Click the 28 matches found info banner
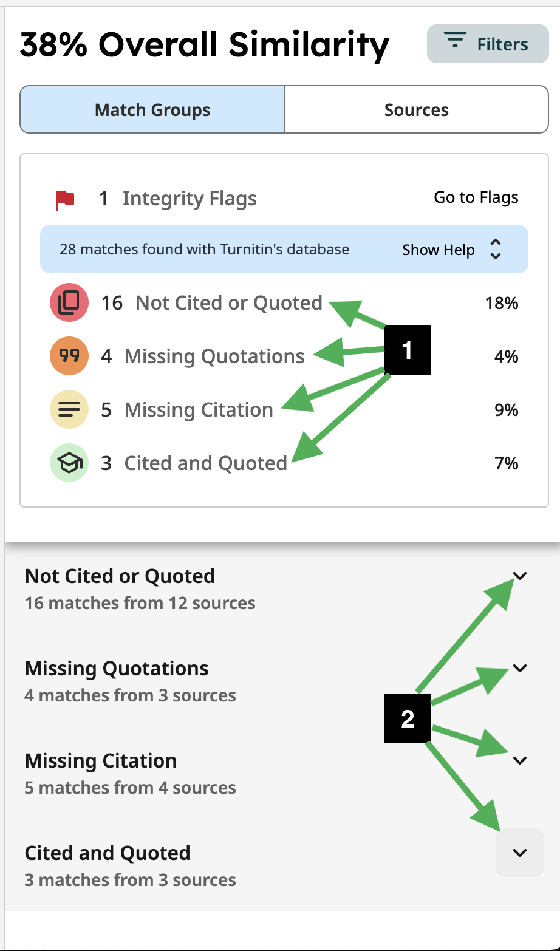560x951 pixels. click(204, 250)
